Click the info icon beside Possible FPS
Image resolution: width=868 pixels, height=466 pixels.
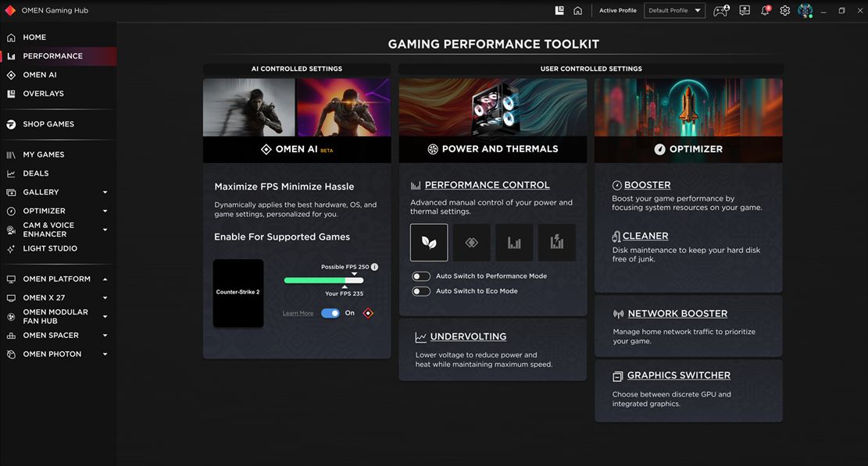pos(374,267)
